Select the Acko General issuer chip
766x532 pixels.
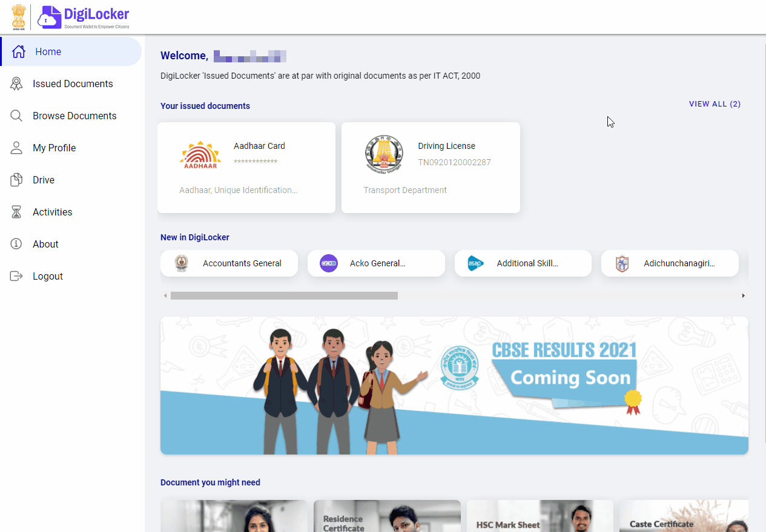coord(376,263)
